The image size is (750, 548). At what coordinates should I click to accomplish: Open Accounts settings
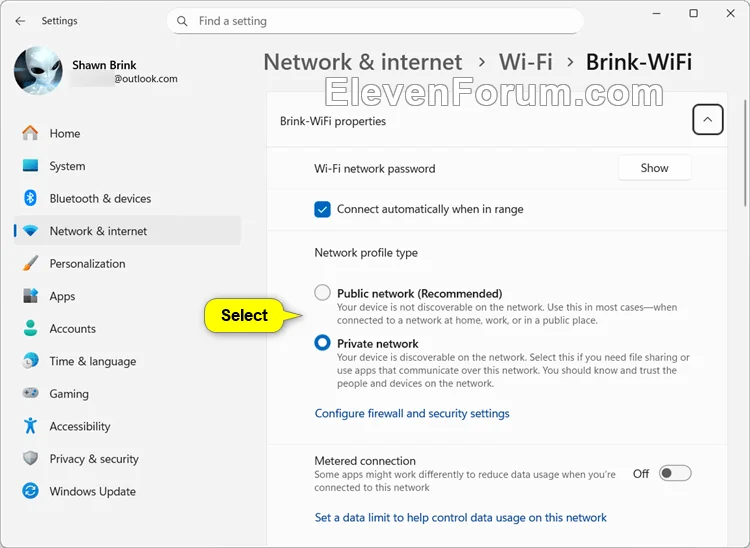coord(127,328)
